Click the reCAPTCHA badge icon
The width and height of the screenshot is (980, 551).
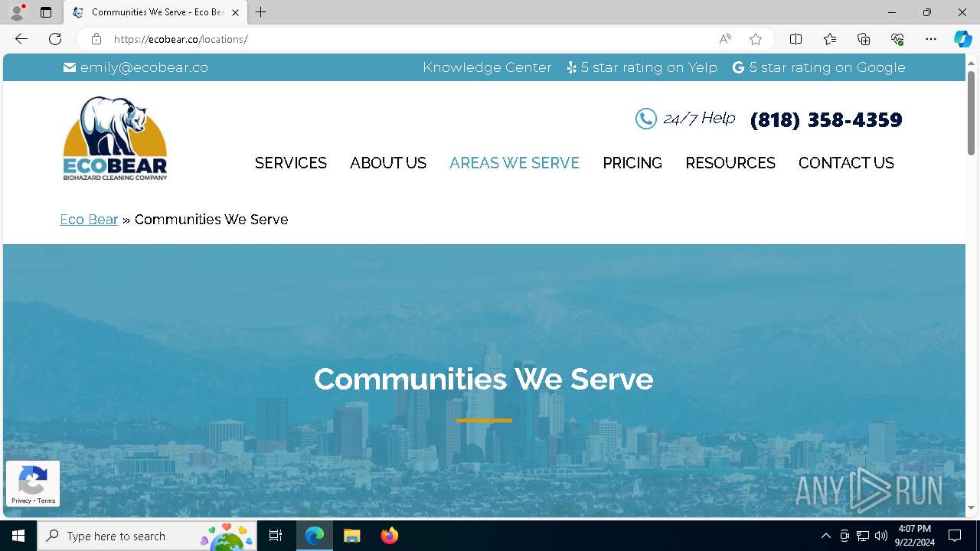click(x=32, y=480)
